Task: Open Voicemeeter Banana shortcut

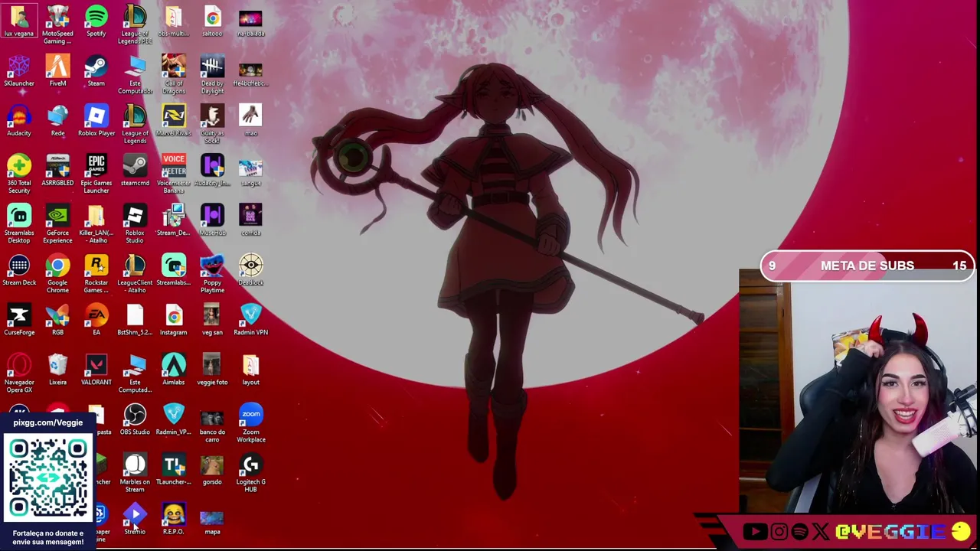Action: point(174,174)
